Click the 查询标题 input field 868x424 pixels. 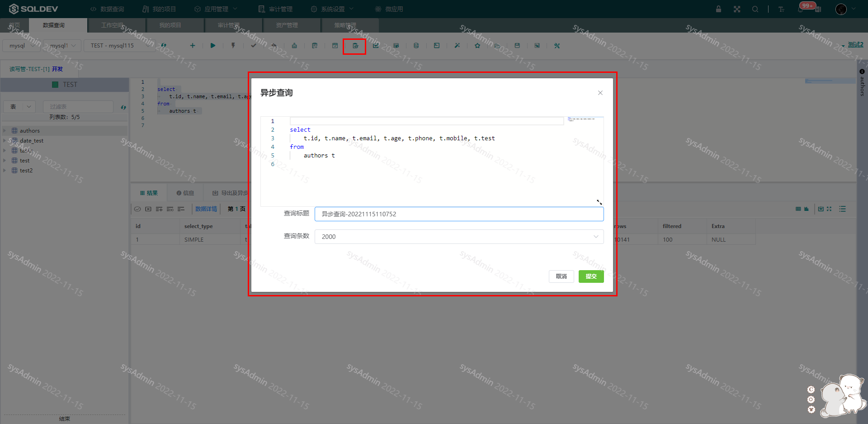pos(459,214)
